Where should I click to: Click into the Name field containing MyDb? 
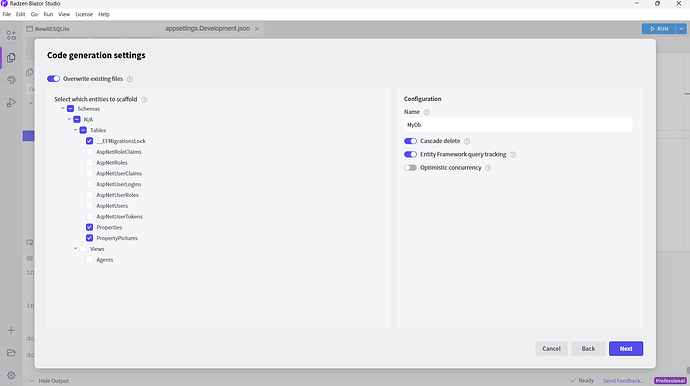coord(518,125)
